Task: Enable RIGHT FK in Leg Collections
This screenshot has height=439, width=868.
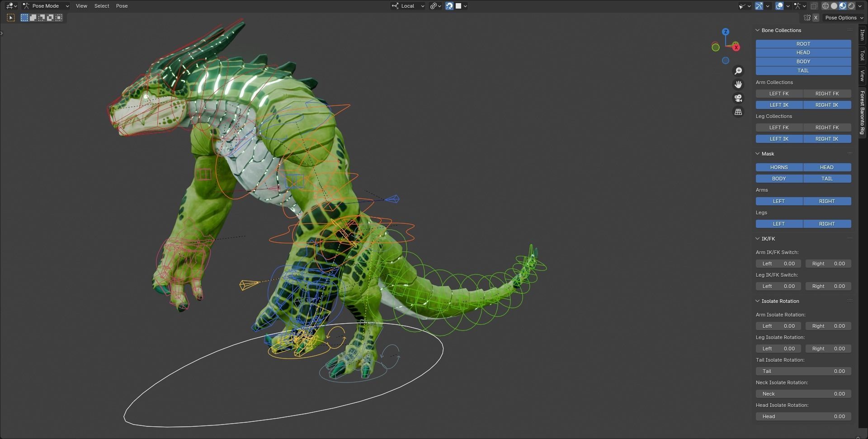Action: click(827, 127)
